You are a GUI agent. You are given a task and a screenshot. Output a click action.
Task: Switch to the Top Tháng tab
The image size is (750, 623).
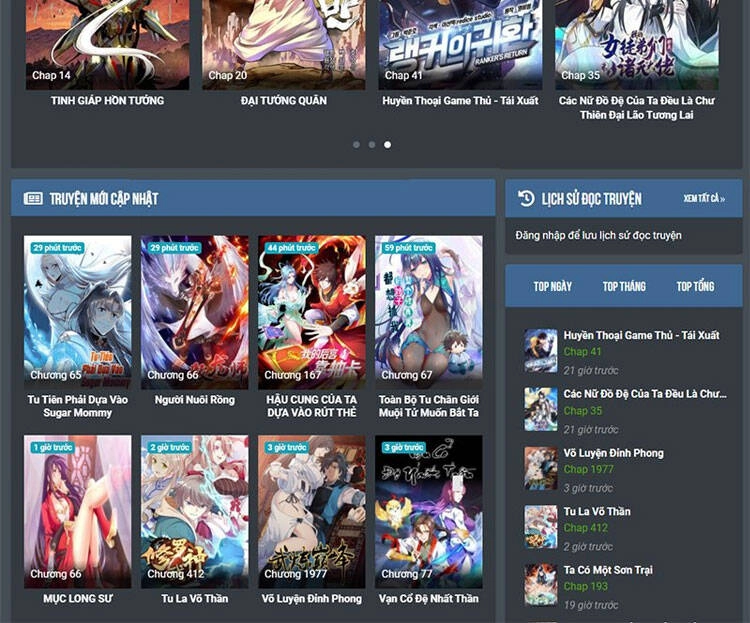pos(624,287)
